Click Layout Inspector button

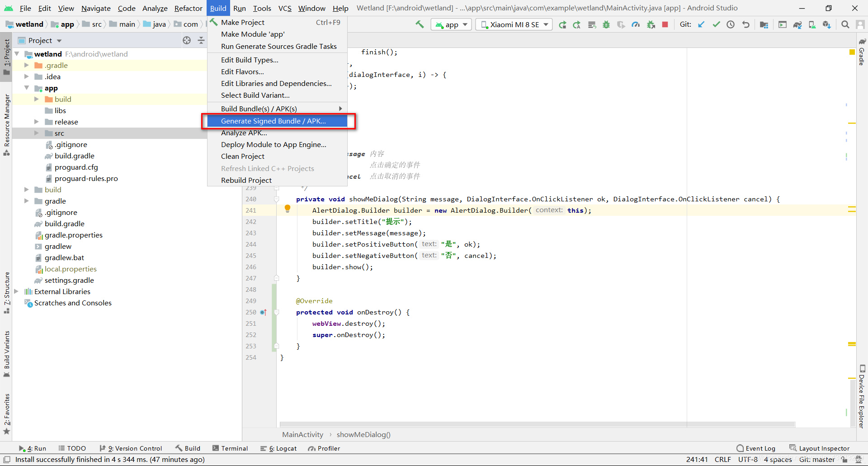(x=820, y=448)
